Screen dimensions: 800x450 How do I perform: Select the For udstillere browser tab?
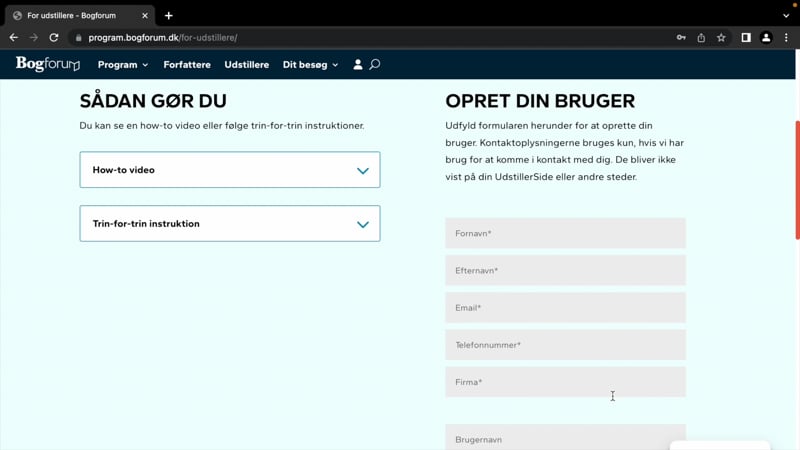tap(79, 16)
